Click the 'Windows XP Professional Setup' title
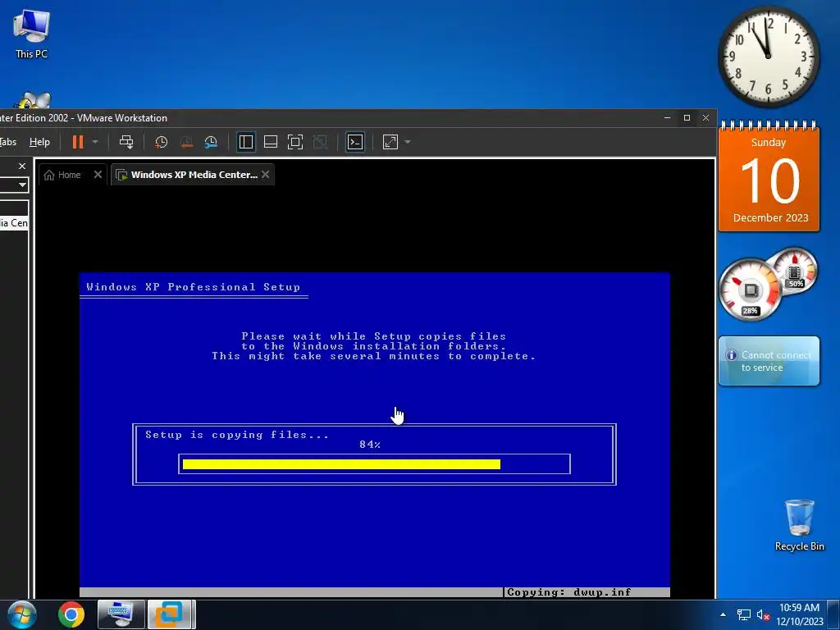The width and height of the screenshot is (840, 630). click(194, 286)
